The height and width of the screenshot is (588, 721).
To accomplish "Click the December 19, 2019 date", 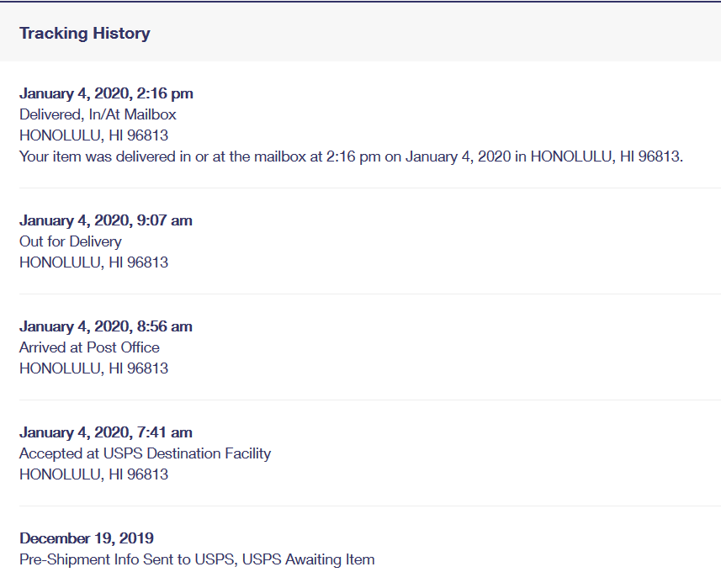I will tap(87, 538).
